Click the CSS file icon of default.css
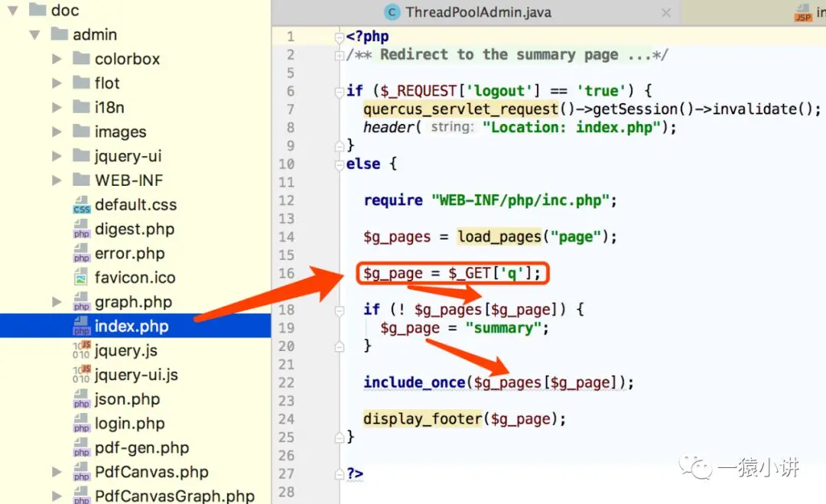This screenshot has height=504, width=826. tap(82, 205)
